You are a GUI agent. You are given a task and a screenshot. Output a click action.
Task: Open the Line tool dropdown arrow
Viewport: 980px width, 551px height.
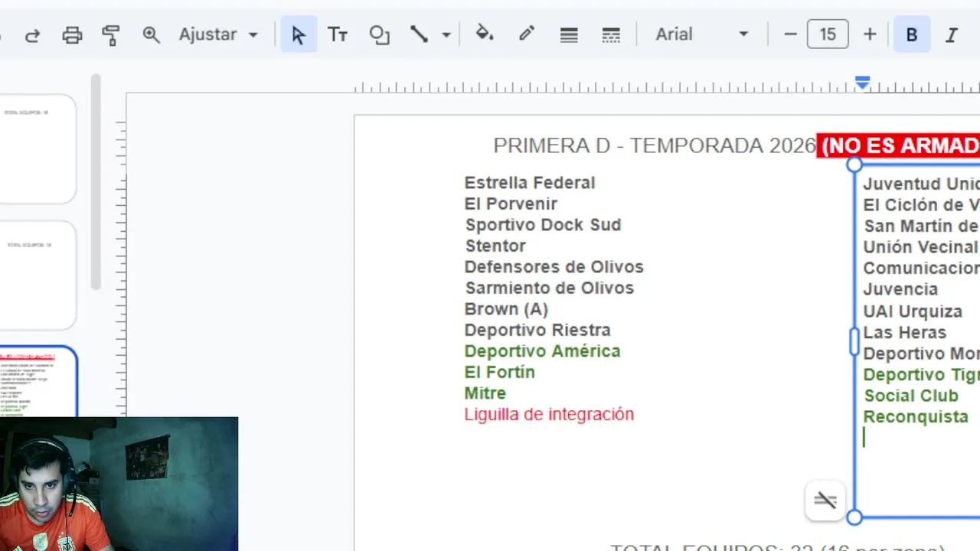click(446, 35)
